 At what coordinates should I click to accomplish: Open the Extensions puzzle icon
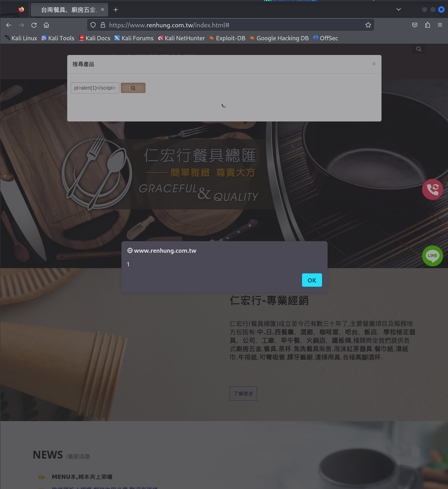[x=427, y=25]
